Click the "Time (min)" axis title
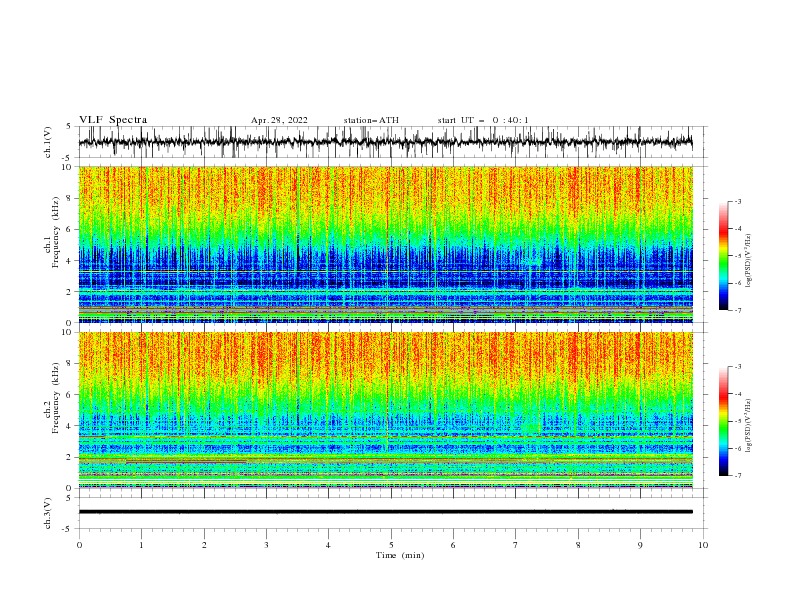The width and height of the screenshot is (792, 612). [x=400, y=555]
